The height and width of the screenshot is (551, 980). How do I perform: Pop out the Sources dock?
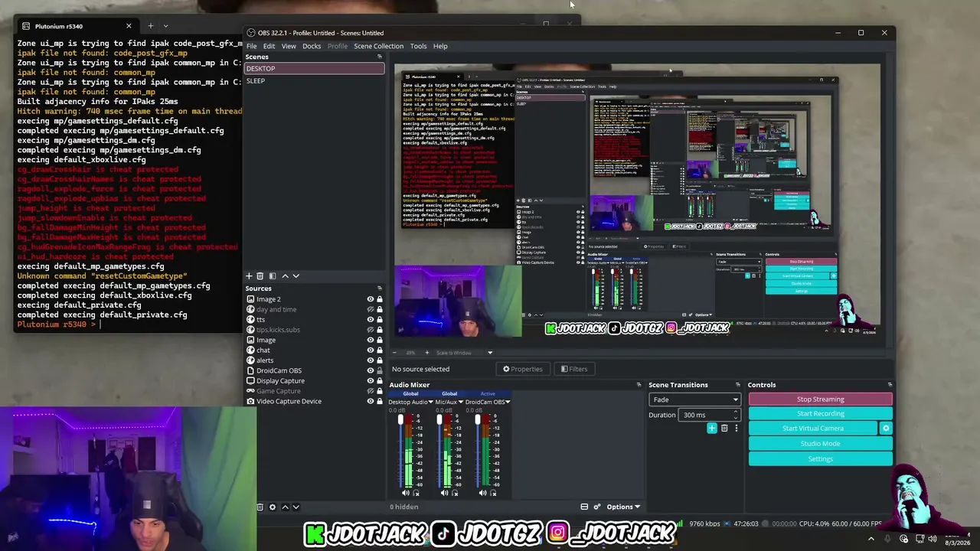379,289
